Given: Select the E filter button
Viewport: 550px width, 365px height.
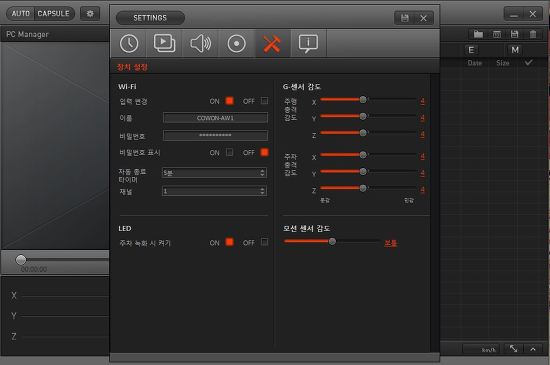Looking at the screenshot, I should tap(471, 50).
